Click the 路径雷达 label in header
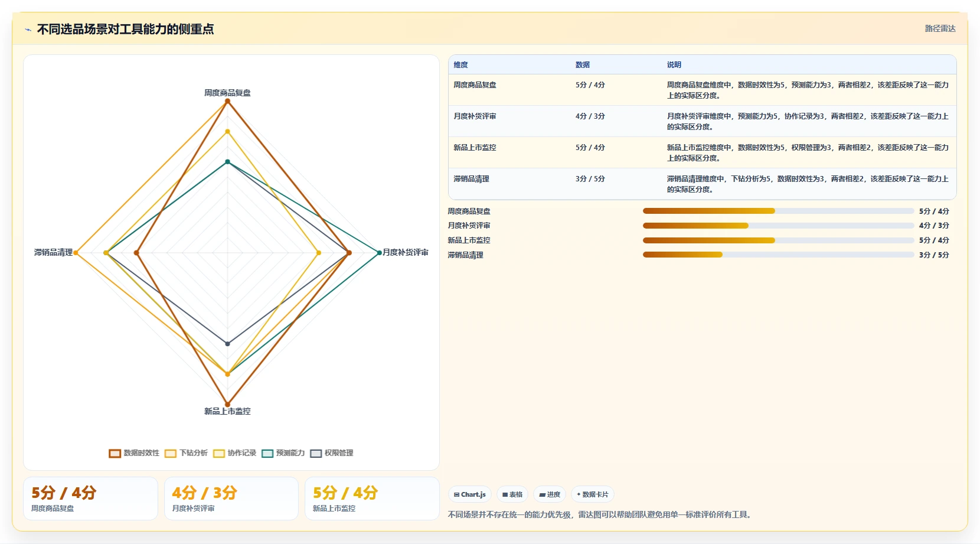This screenshot has height=544, width=980. pos(940,28)
